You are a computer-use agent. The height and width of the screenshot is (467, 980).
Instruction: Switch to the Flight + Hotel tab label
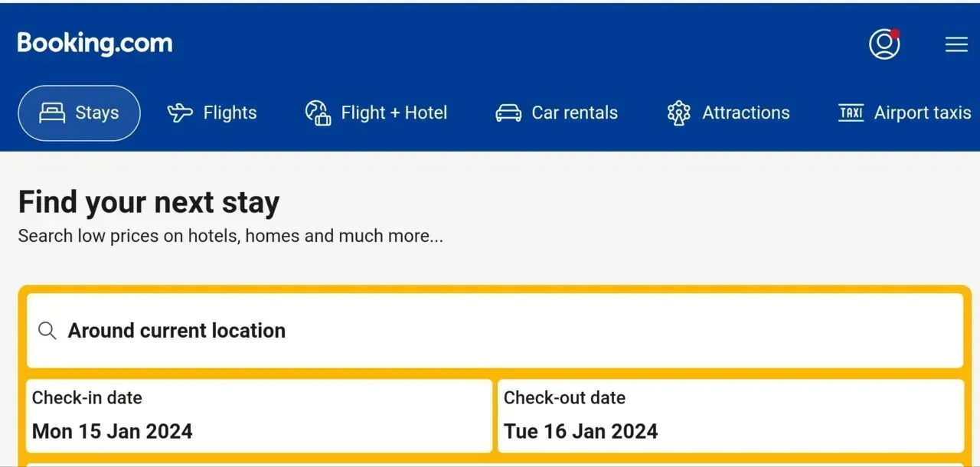tap(394, 113)
